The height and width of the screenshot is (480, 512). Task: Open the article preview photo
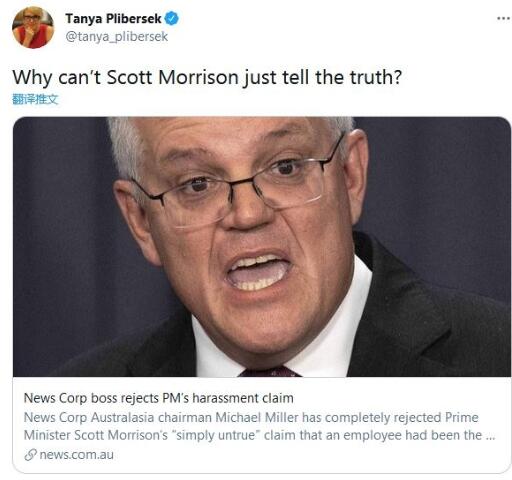(262, 247)
